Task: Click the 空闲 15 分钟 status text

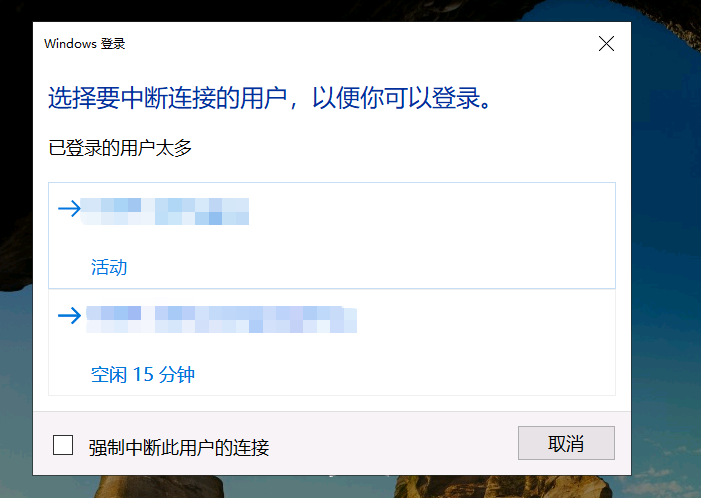Action: click(x=143, y=375)
